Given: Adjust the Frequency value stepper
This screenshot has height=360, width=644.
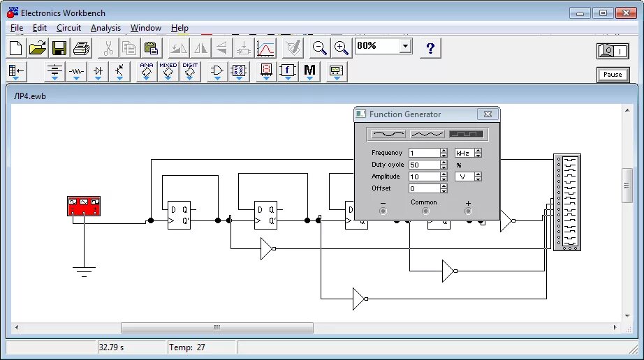Looking at the screenshot, I should point(444,153).
